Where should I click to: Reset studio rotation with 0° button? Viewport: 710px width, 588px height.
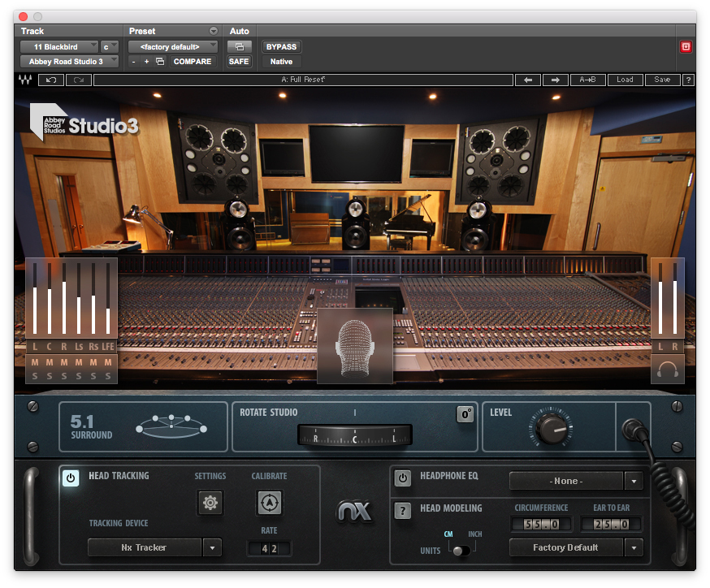pos(465,414)
